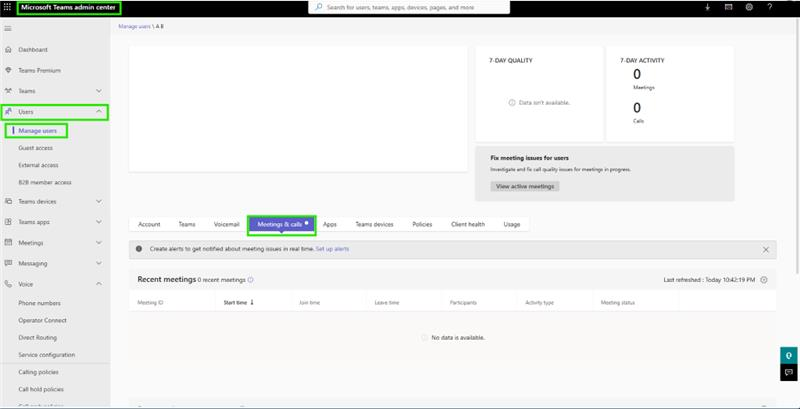Open Call hold policies under Voice
This screenshot has width=800, height=409.
[41, 390]
